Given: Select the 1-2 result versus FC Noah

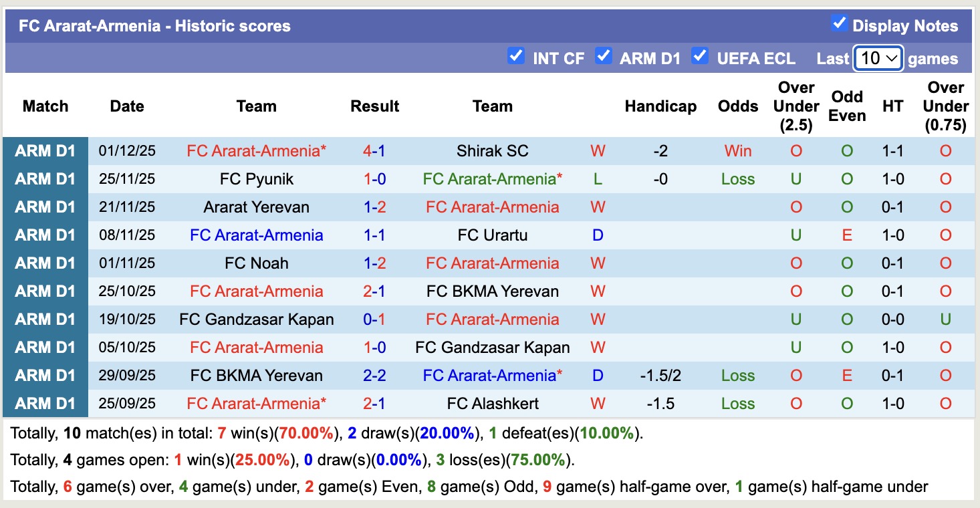Looking at the screenshot, I should pyautogui.click(x=374, y=263).
